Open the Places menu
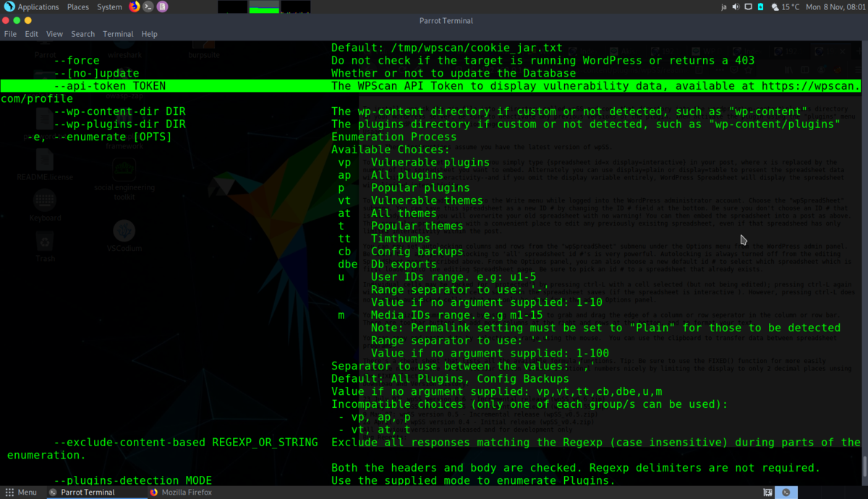The width and height of the screenshot is (868, 499). pyautogui.click(x=78, y=7)
